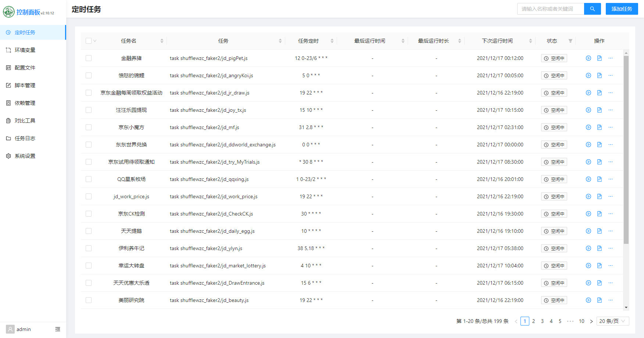The image size is (644, 338).
Task: Open the 20 条/页 page size dropdown
Action: [x=612, y=321]
